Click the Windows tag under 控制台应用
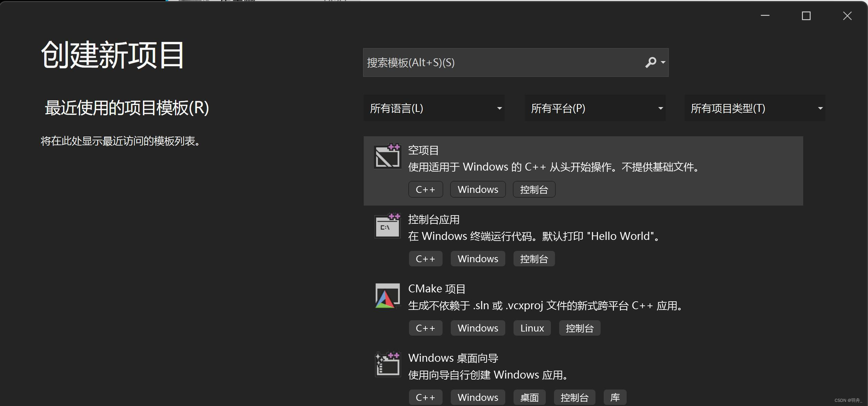Viewport: 868px width, 406px height. pyautogui.click(x=478, y=259)
